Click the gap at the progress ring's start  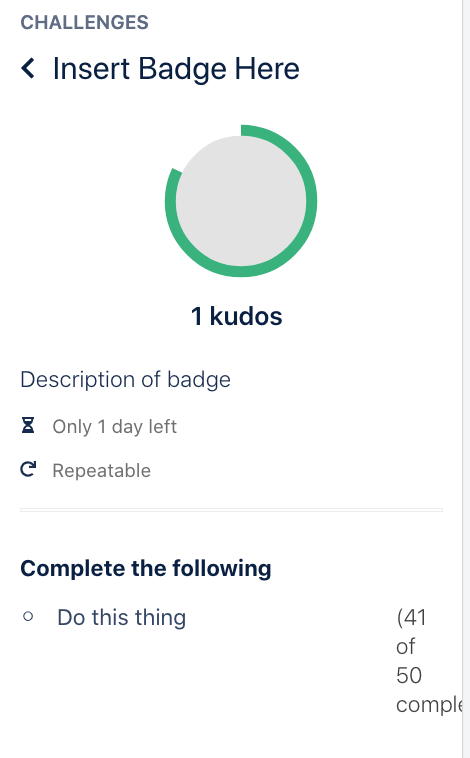point(206,144)
